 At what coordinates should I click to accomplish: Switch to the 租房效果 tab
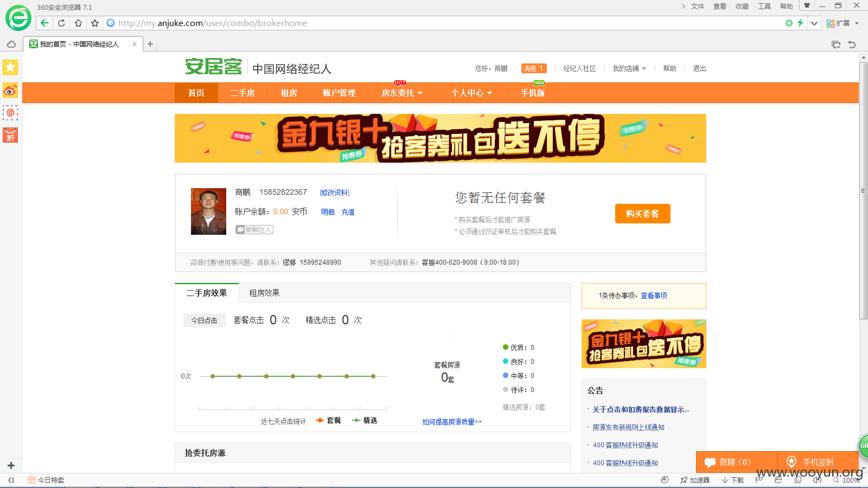264,293
